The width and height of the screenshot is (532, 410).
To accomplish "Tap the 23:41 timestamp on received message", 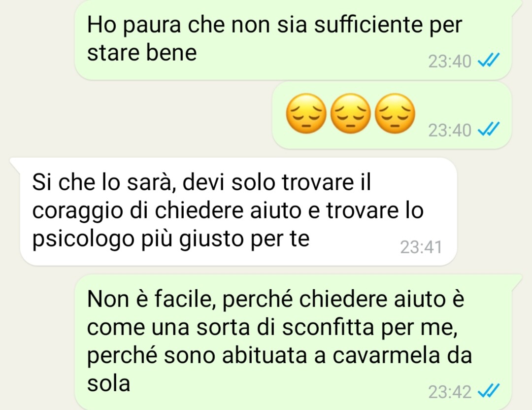I will point(421,247).
